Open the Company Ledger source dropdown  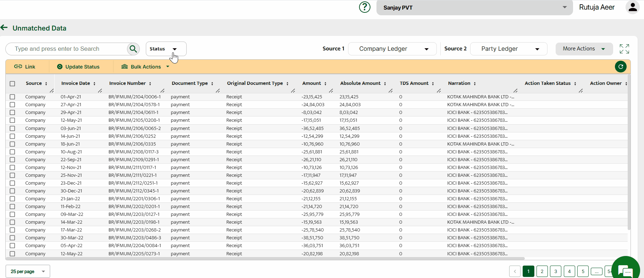[x=392, y=49]
